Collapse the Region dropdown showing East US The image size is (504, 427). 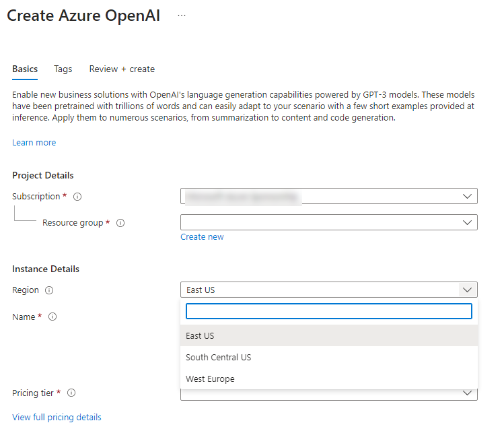pos(329,290)
